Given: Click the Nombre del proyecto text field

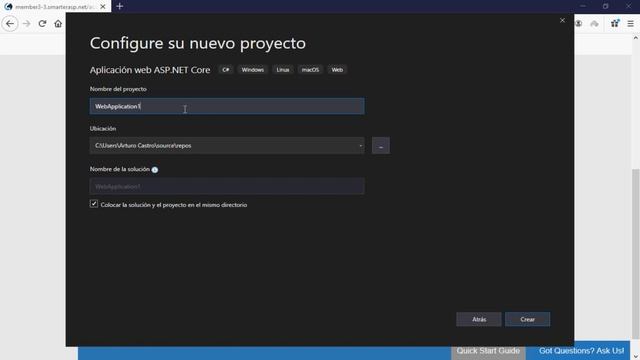Looking at the screenshot, I should [227, 106].
